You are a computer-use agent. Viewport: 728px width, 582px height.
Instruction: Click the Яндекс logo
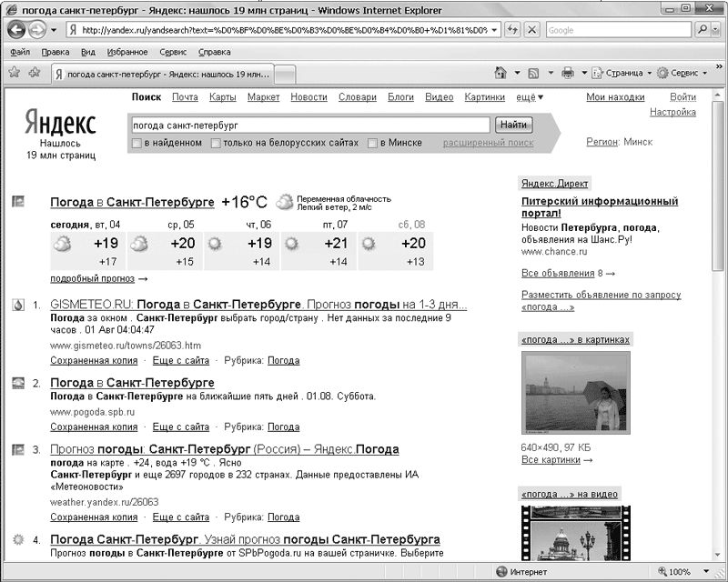(x=60, y=123)
